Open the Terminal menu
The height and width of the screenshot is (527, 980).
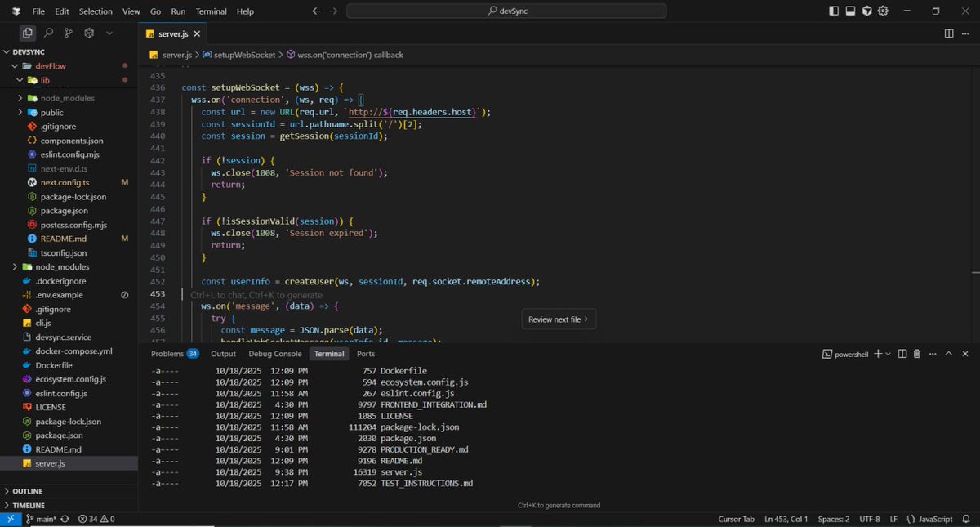click(x=211, y=11)
